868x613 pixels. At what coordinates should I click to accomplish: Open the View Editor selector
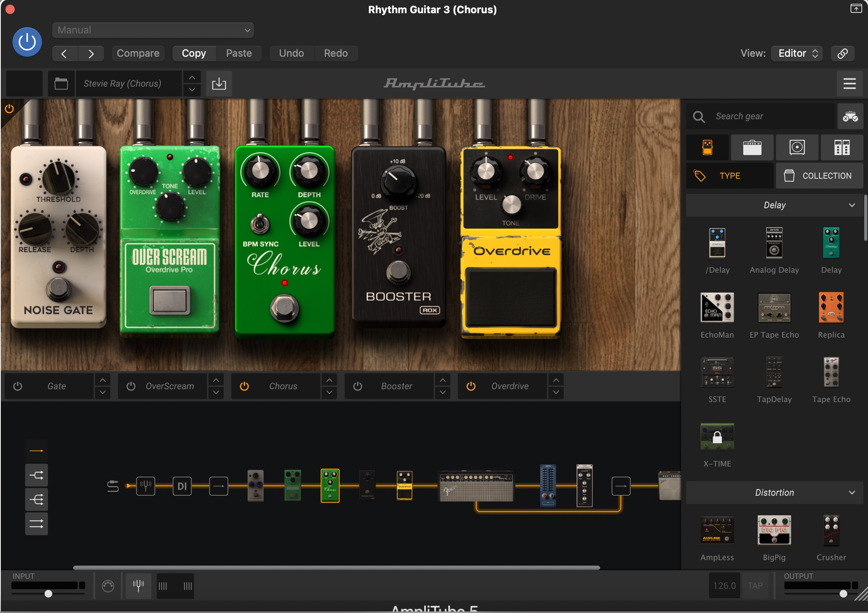pos(798,53)
